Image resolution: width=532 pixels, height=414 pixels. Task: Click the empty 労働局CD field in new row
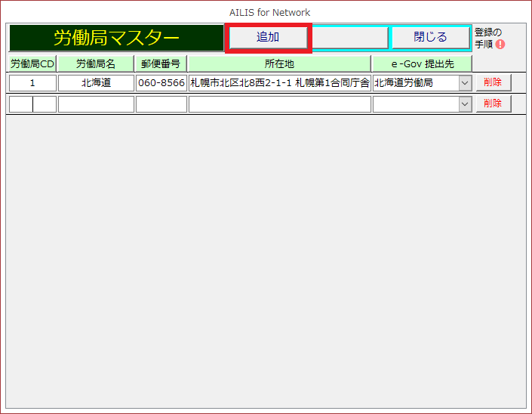click(32, 104)
